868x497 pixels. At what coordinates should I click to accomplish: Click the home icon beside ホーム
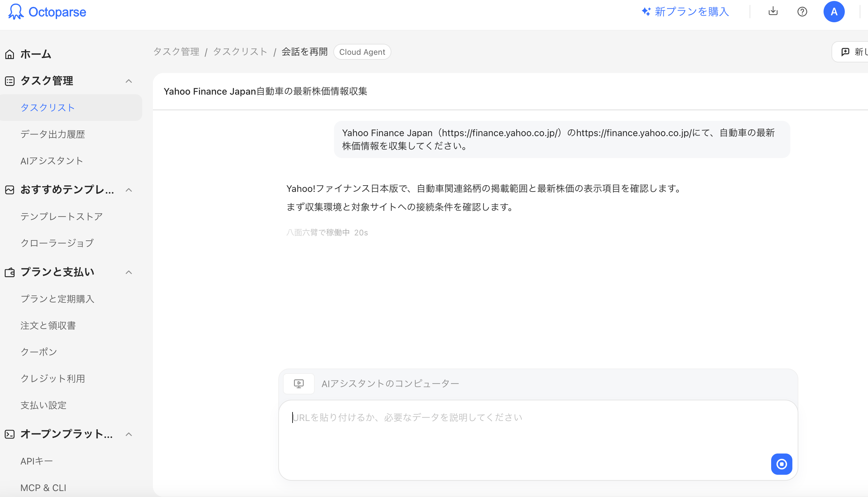(x=10, y=54)
